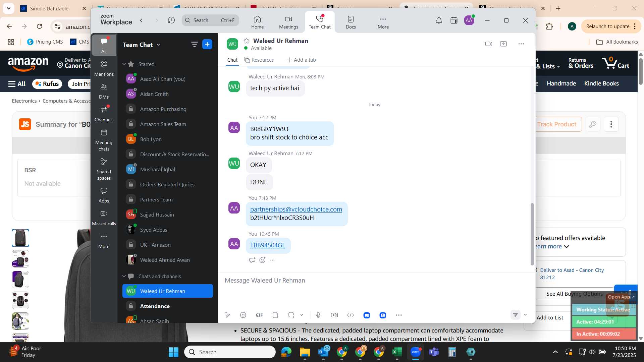Open the More menu in Zoom top bar
Viewport: 644px width, 362px height.
click(383, 22)
